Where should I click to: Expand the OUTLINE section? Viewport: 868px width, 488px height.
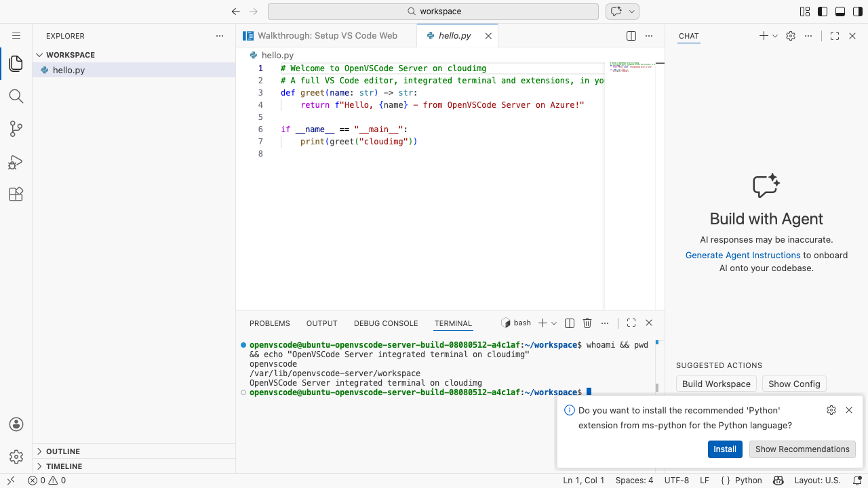click(134, 451)
